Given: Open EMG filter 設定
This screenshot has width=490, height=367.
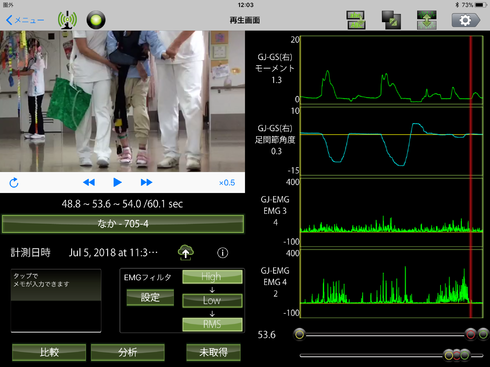Looking at the screenshot, I should pyautogui.click(x=150, y=297).
